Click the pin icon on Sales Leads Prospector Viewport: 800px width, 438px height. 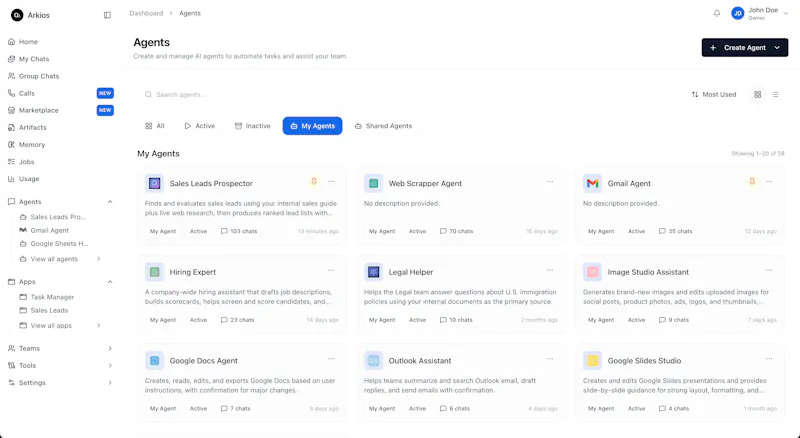(314, 181)
